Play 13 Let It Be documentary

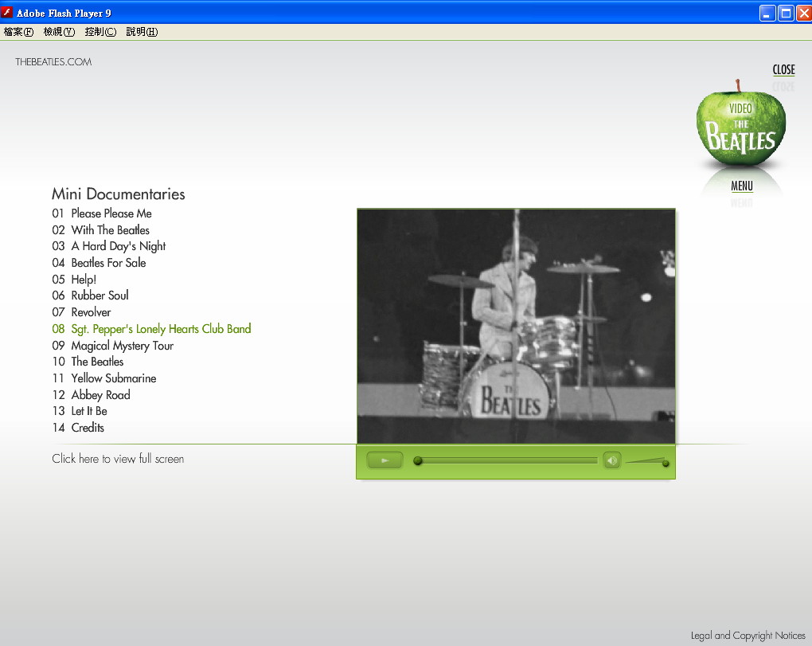80,411
